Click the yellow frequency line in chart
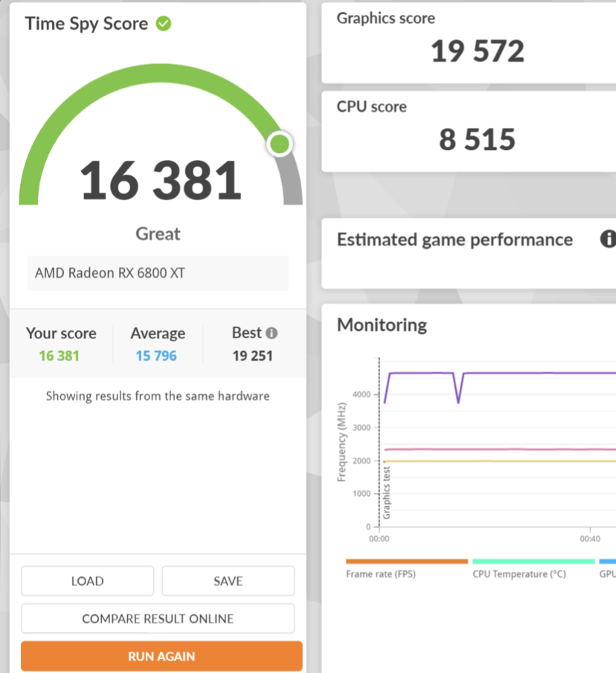The width and height of the screenshot is (616, 673). point(500,461)
